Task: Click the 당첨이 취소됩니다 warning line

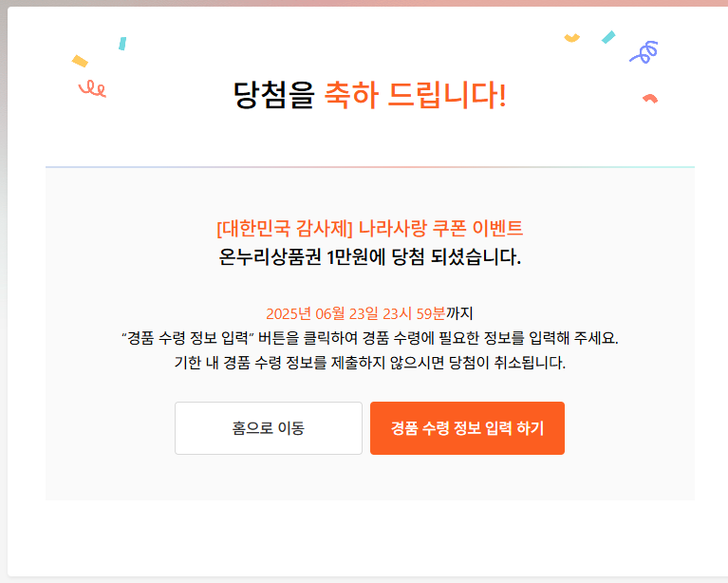Action: 369,363
